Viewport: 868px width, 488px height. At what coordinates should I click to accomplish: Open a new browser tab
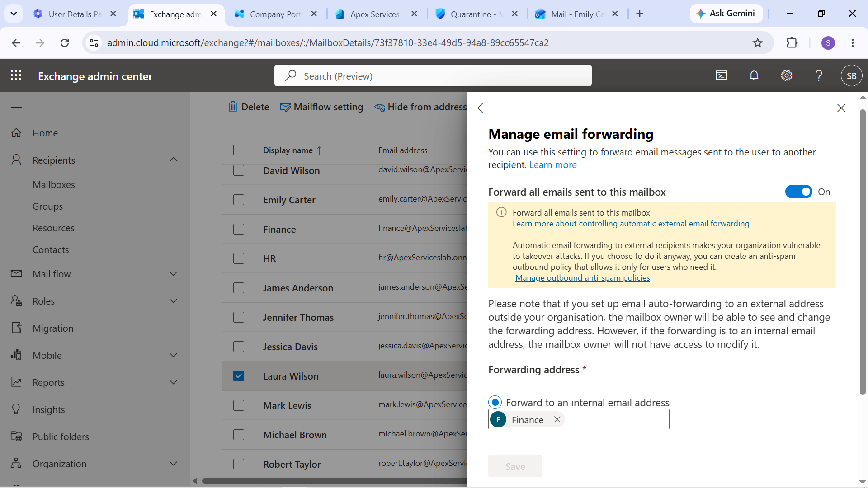[640, 14]
